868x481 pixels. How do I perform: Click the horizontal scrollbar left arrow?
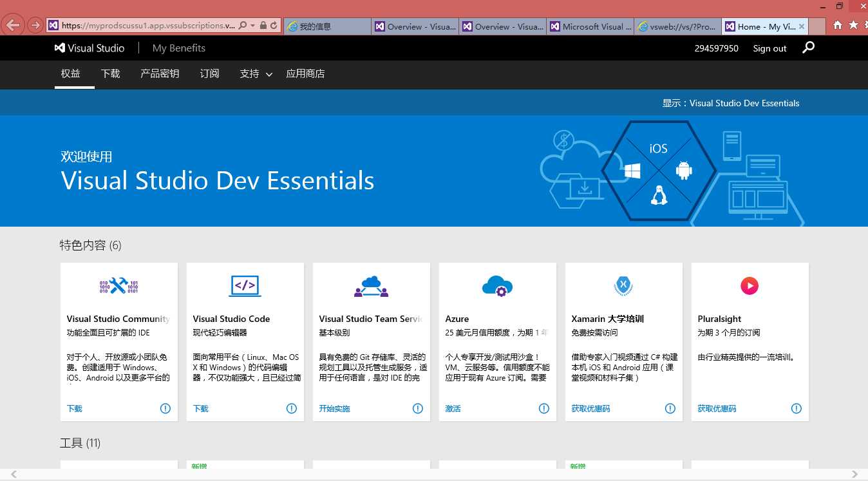click(x=14, y=475)
